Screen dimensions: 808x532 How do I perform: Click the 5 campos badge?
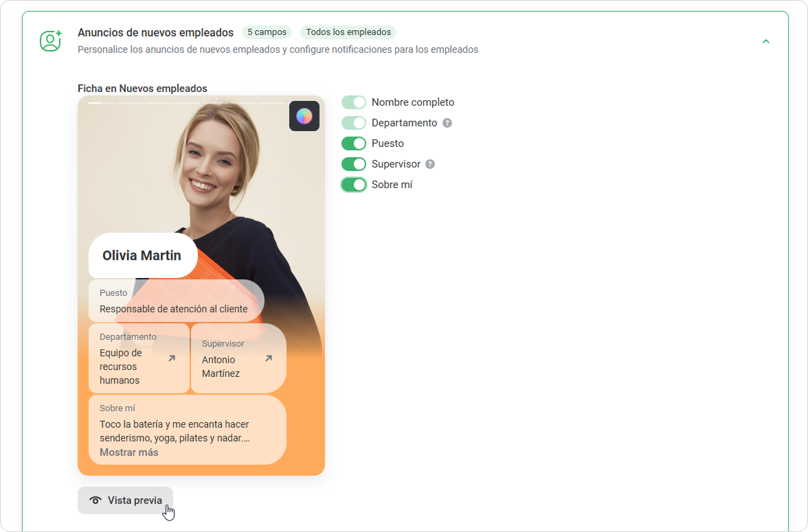[267, 32]
